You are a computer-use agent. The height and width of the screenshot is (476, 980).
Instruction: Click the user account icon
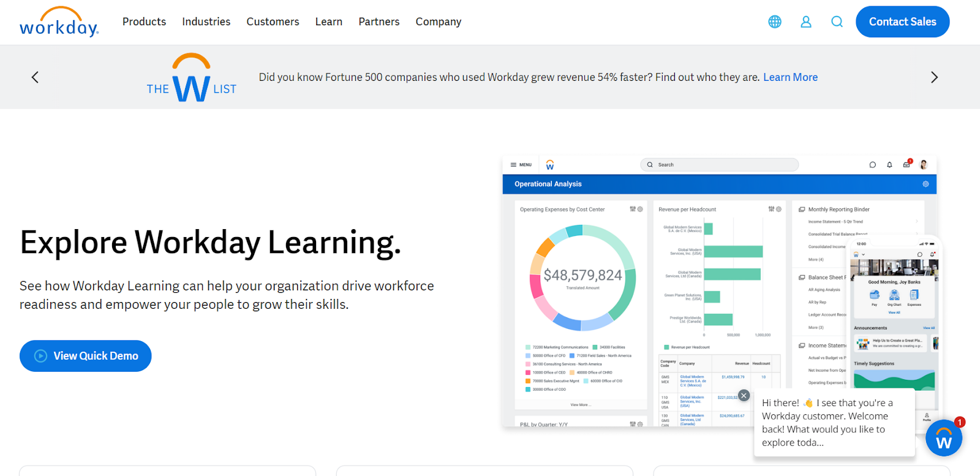[806, 22]
